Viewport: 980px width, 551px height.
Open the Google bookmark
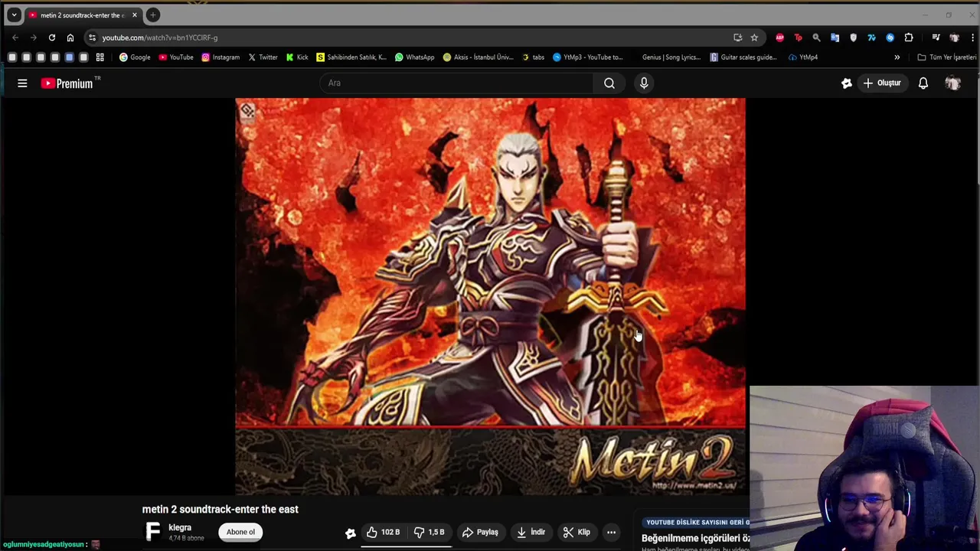(135, 57)
